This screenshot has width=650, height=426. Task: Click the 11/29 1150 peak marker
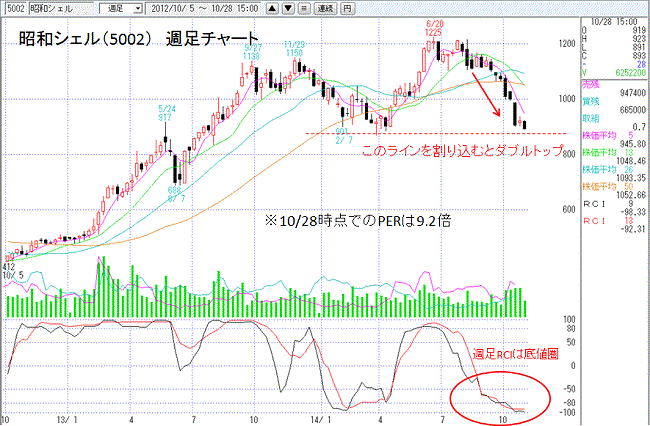pyautogui.click(x=294, y=49)
